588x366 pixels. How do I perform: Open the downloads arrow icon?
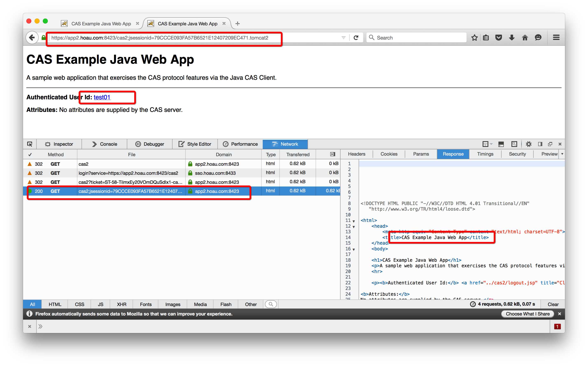pyautogui.click(x=512, y=38)
